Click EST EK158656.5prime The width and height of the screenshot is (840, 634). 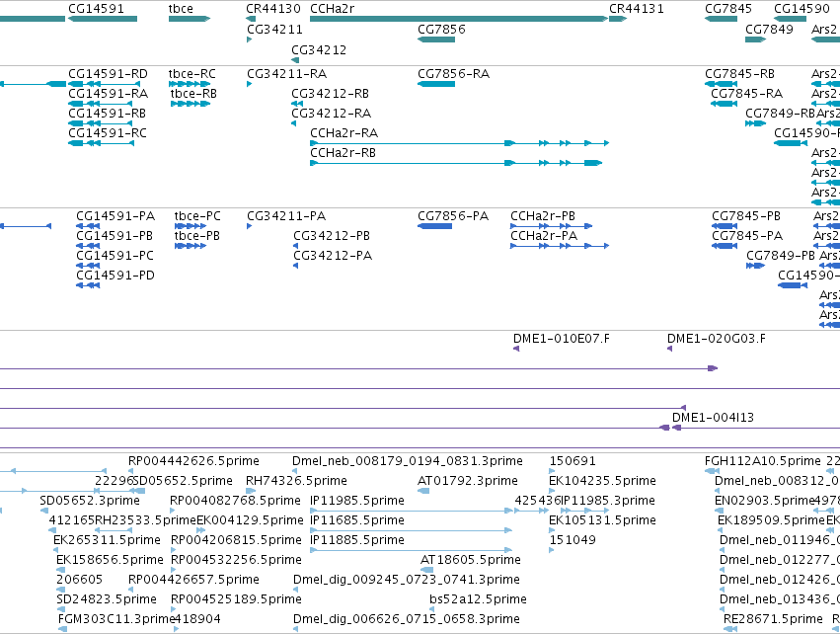click(x=110, y=560)
